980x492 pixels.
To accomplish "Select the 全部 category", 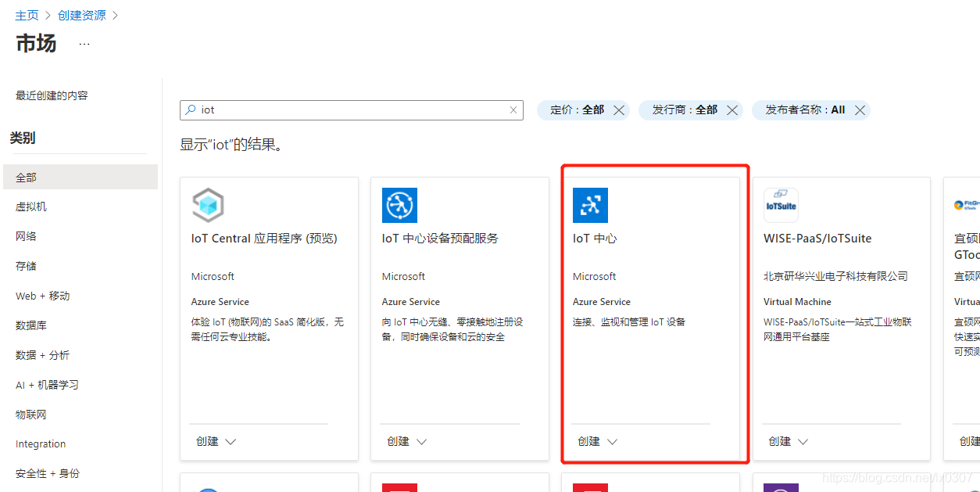I will [80, 177].
